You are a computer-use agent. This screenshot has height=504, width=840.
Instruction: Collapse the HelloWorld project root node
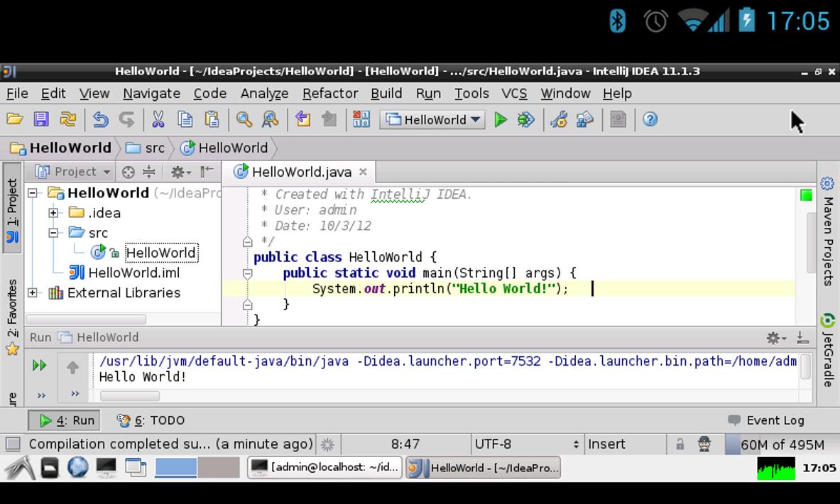click(x=33, y=193)
